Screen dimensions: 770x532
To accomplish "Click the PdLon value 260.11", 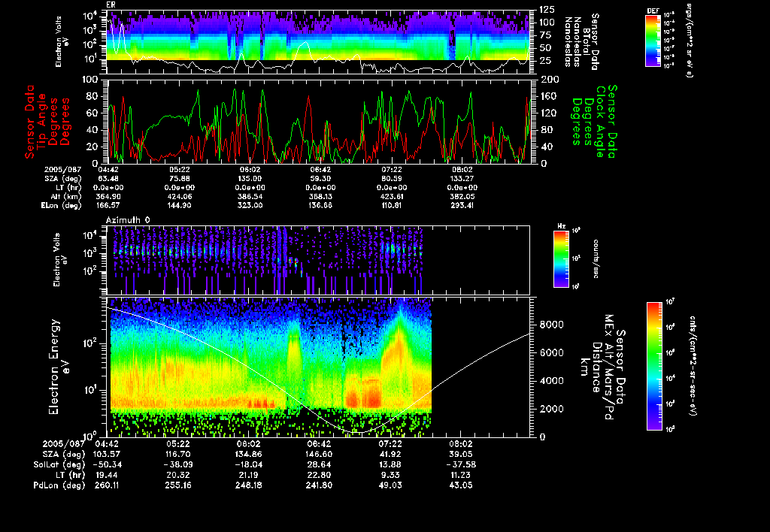I will (x=107, y=485).
